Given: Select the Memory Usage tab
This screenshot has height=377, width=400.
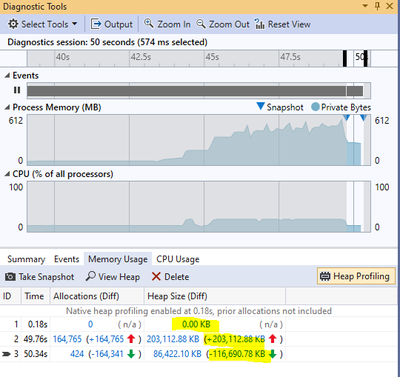Looking at the screenshot, I should [x=118, y=259].
